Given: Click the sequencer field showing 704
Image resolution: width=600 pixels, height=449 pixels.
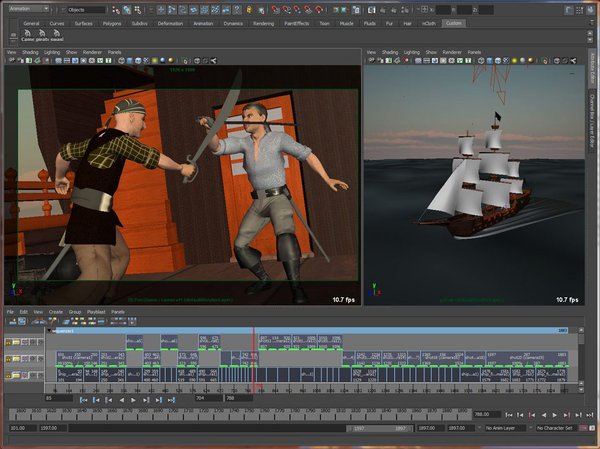Looking at the screenshot, I should (x=208, y=398).
